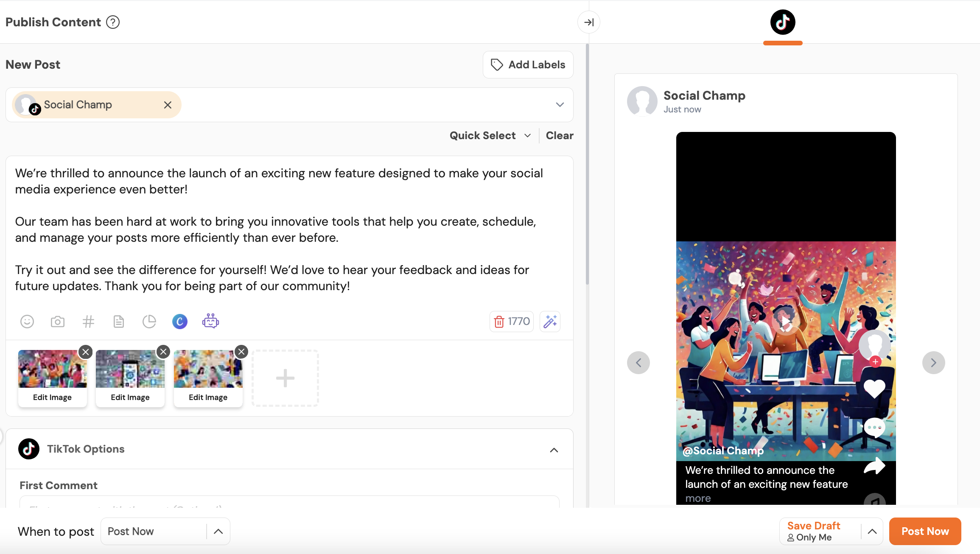The height and width of the screenshot is (554, 980).
Task: Delete the third uploaded image
Action: pyautogui.click(x=241, y=352)
